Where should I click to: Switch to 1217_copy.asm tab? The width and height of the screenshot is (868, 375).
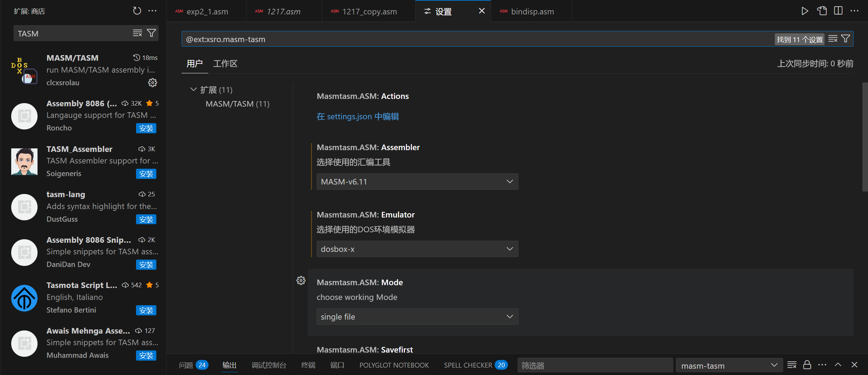[x=368, y=11]
